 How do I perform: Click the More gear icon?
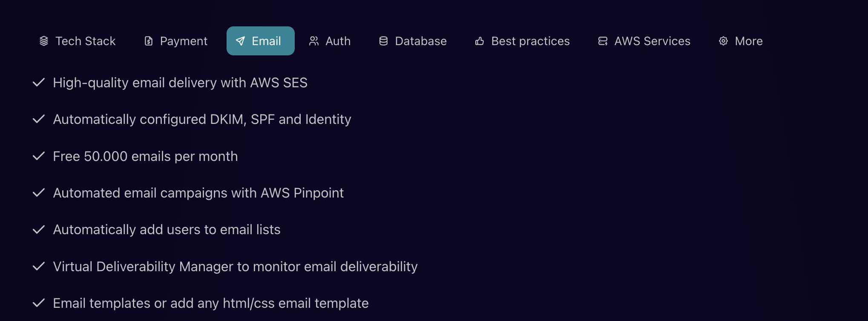tap(723, 41)
